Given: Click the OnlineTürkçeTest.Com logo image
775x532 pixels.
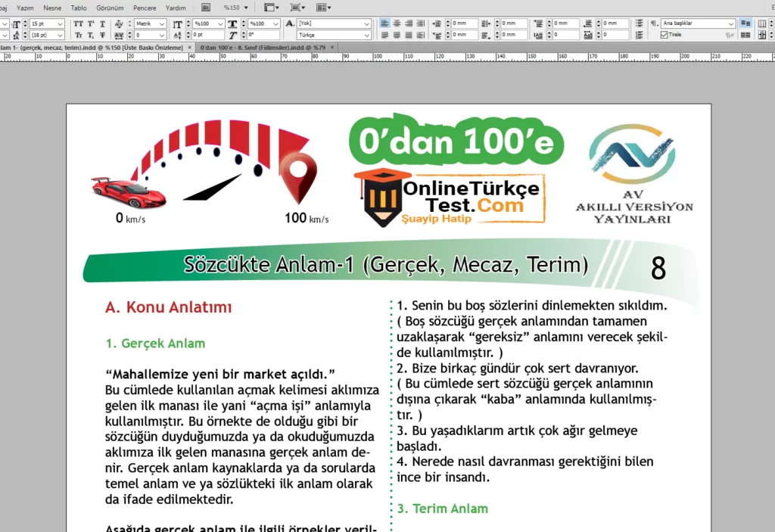Looking at the screenshot, I should [x=450, y=198].
